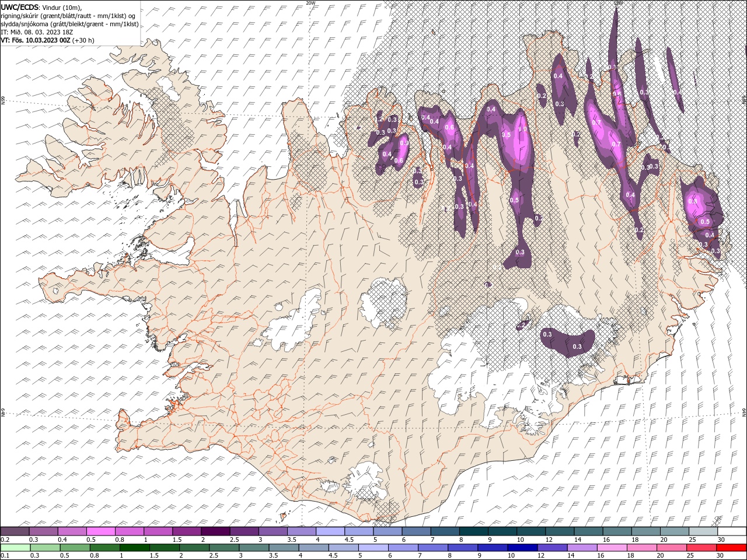747x560 pixels.
Task: Select the pure red swatch labeled 30 in lower legend
Action: coord(730,548)
